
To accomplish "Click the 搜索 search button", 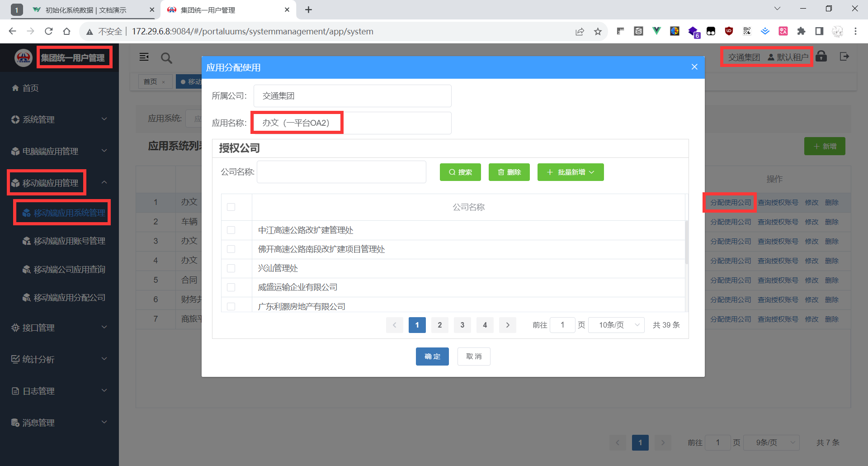I will (460, 172).
